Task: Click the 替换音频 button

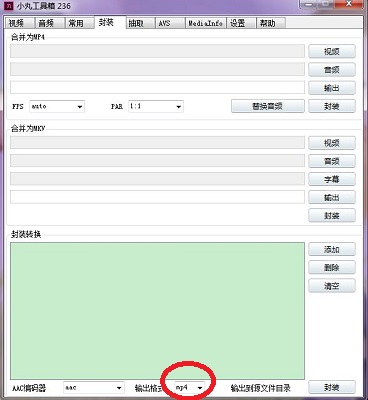Action: click(268, 106)
